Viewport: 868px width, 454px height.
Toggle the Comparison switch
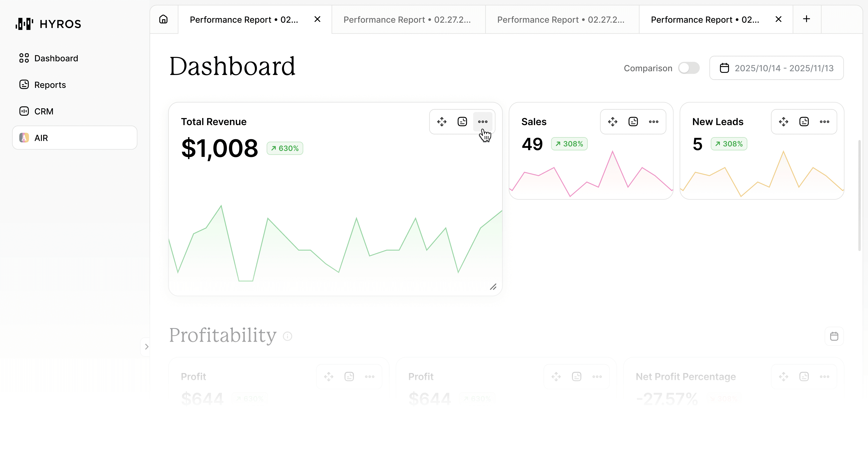pos(689,68)
